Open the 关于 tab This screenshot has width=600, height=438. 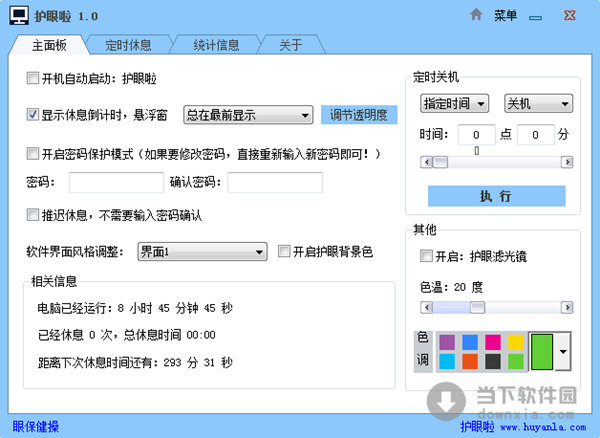pos(291,45)
